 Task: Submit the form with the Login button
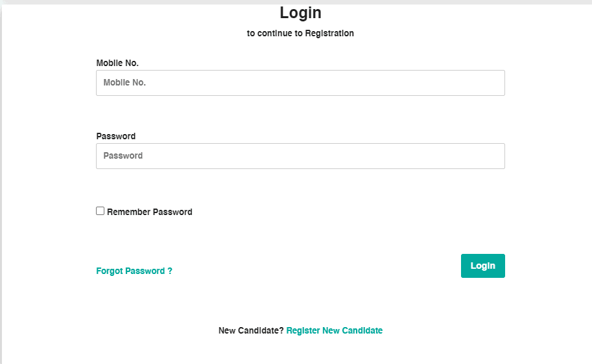pos(482,266)
